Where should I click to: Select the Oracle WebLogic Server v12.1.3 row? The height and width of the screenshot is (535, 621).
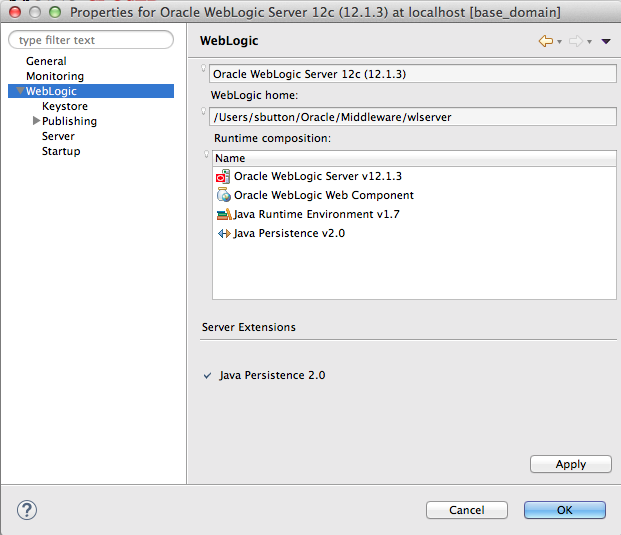[x=414, y=176]
